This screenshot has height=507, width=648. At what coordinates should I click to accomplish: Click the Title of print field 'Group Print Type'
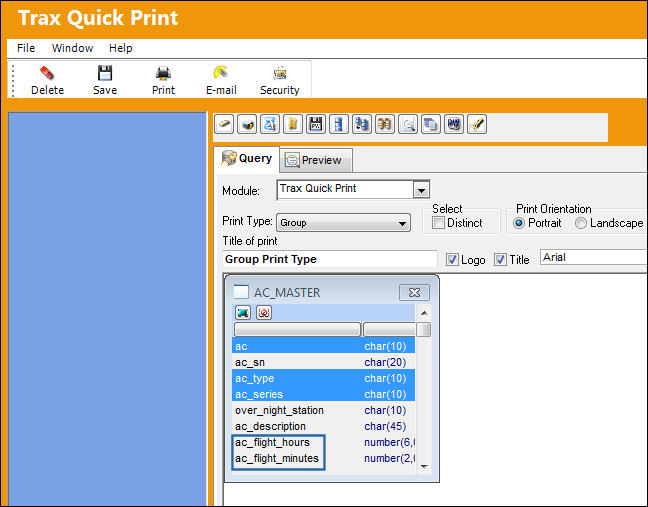(329, 259)
